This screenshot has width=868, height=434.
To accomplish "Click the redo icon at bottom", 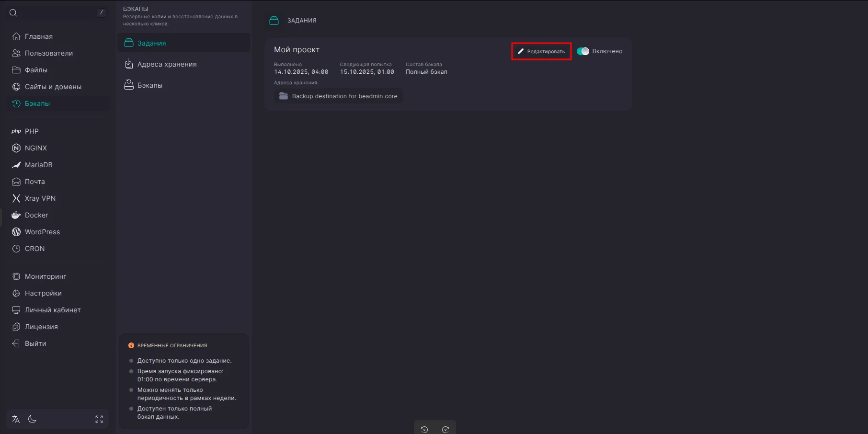I will tap(445, 429).
